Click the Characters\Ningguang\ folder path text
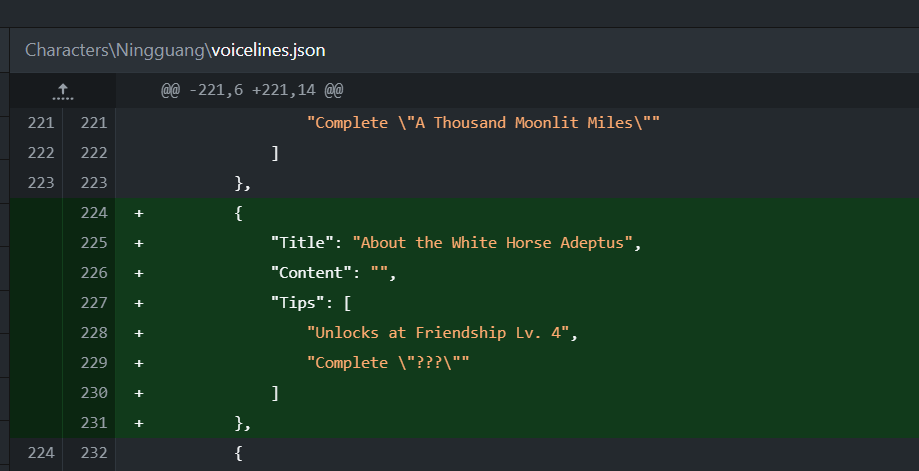The height and width of the screenshot is (471, 919). [x=118, y=50]
